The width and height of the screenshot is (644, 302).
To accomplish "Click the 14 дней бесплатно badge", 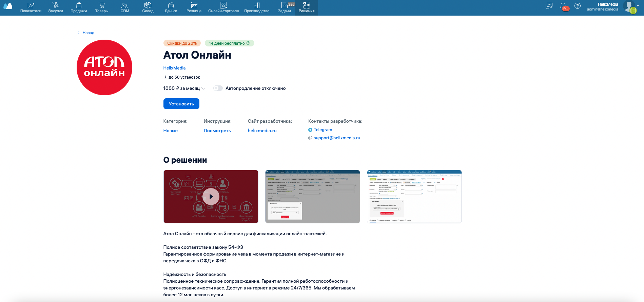I will click(230, 43).
